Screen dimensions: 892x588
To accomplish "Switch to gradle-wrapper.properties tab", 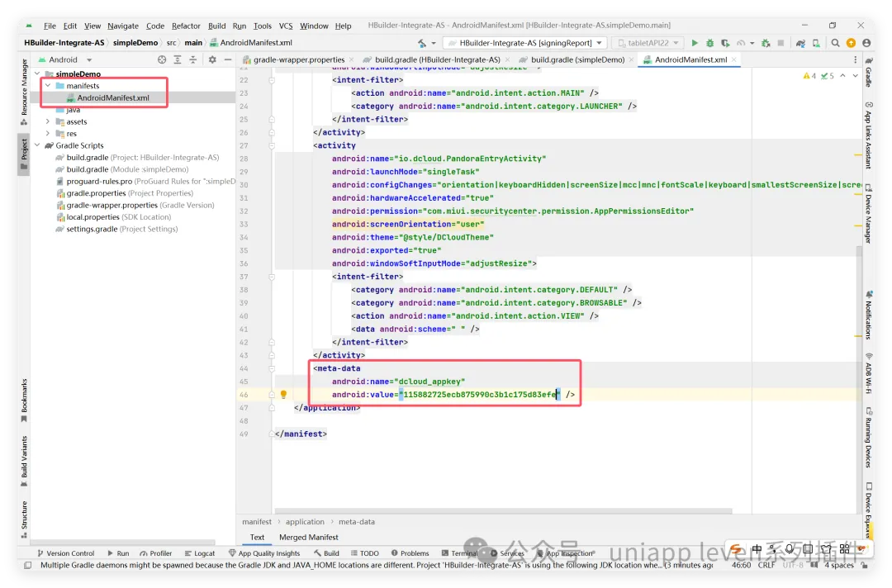I will [298, 59].
